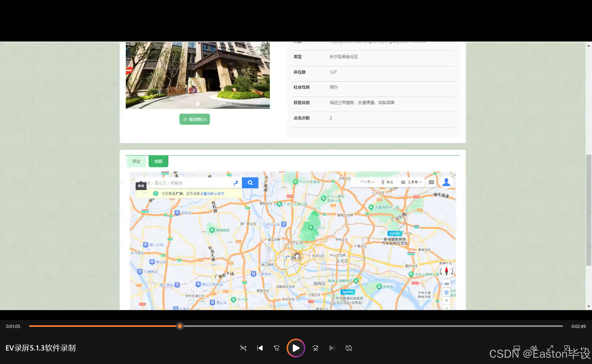Toggle shuffle in the media player

click(243, 348)
